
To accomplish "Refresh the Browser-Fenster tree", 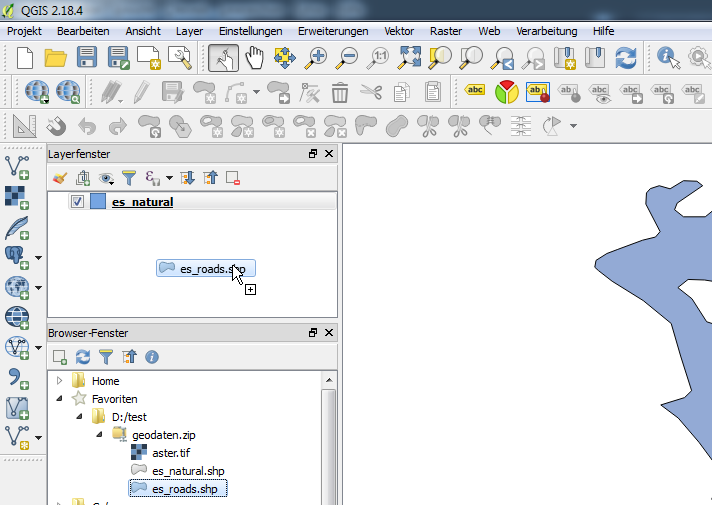I will tap(83, 357).
